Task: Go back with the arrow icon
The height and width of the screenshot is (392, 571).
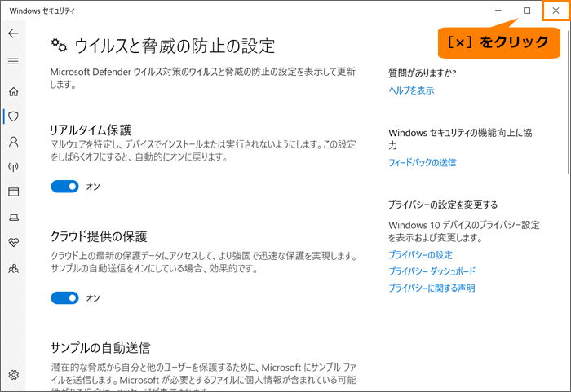Action: coord(13,33)
